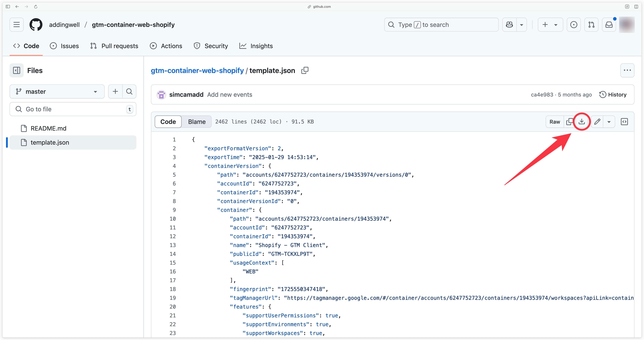Select line number 10
Screen dimensions: 644x340
(x=172, y=219)
